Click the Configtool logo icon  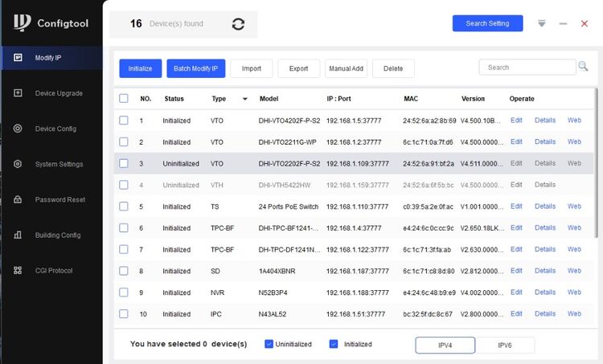(x=22, y=22)
